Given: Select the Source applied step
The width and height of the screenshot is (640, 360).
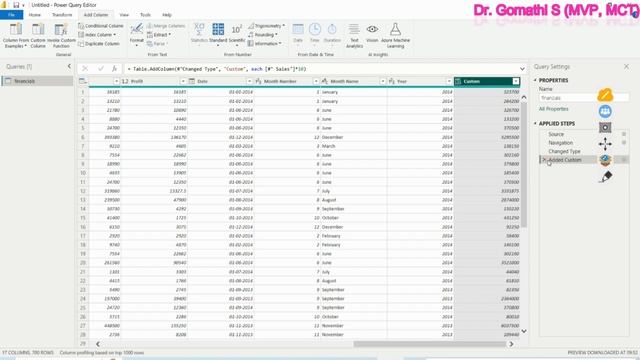Looking at the screenshot, I should pos(556,134).
